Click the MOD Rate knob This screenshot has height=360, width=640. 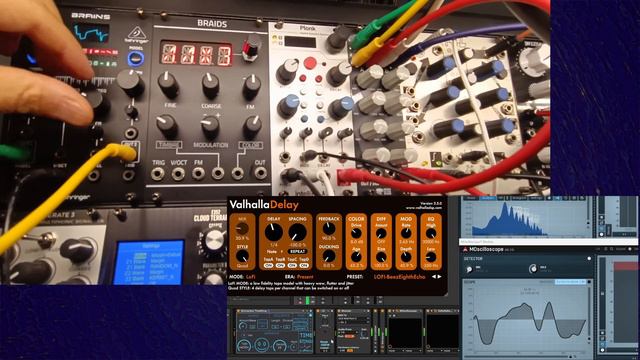tap(406, 233)
